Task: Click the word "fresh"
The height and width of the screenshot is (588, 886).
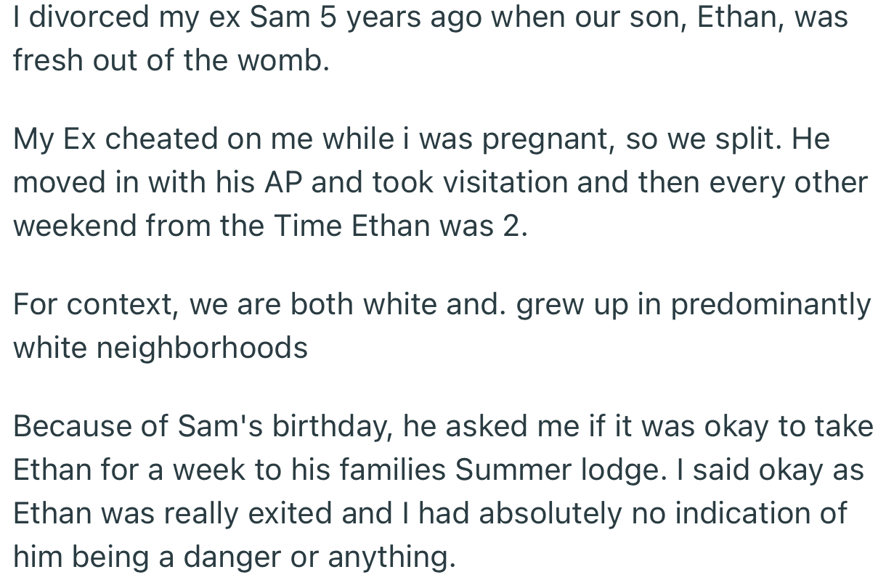Action: pyautogui.click(x=46, y=60)
